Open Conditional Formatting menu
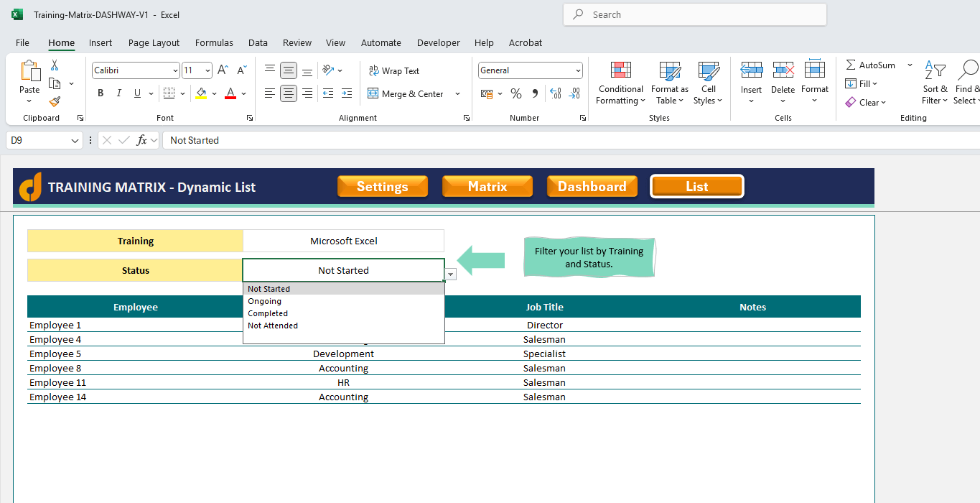Viewport: 980px width, 503px height. pos(621,83)
